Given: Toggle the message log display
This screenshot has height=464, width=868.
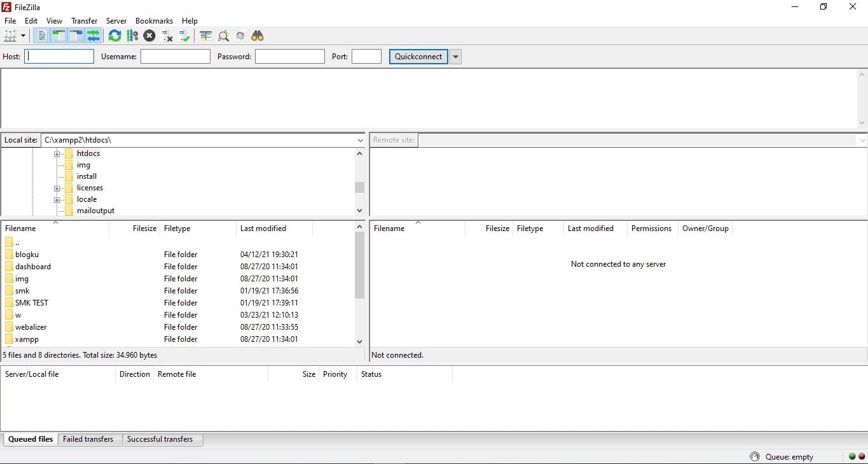Looking at the screenshot, I should [41, 36].
